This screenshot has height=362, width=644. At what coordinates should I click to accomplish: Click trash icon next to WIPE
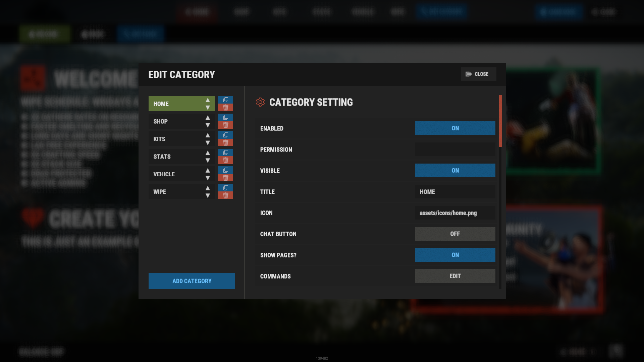coord(225,195)
